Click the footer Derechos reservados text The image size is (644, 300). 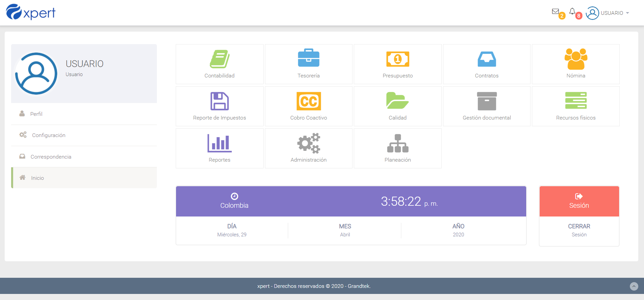point(314,286)
